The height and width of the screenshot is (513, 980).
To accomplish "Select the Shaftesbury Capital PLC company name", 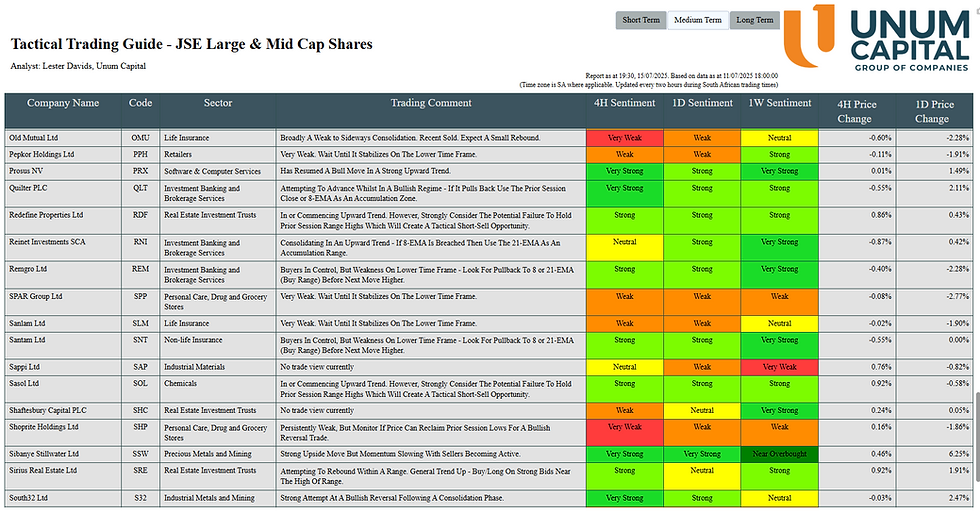I will tap(48, 411).
